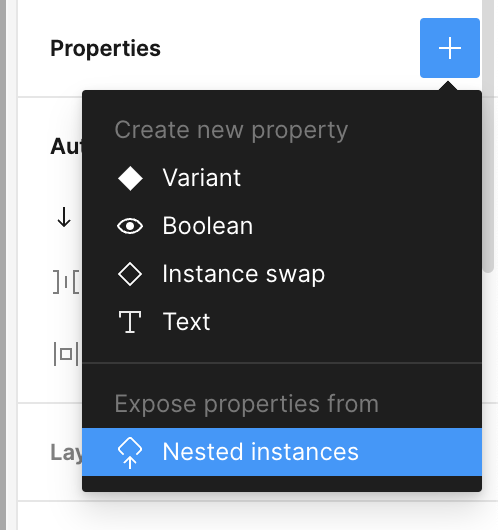Click the T icon for Text property
498x530 pixels.
coord(130,322)
